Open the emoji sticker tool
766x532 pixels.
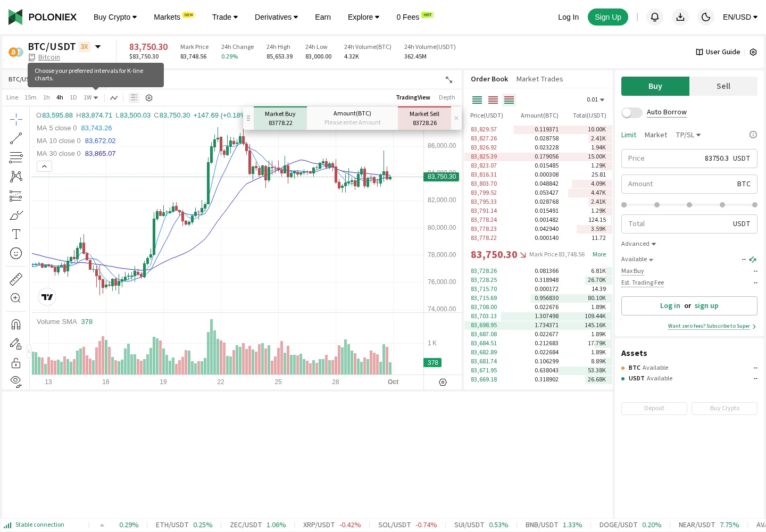click(16, 253)
